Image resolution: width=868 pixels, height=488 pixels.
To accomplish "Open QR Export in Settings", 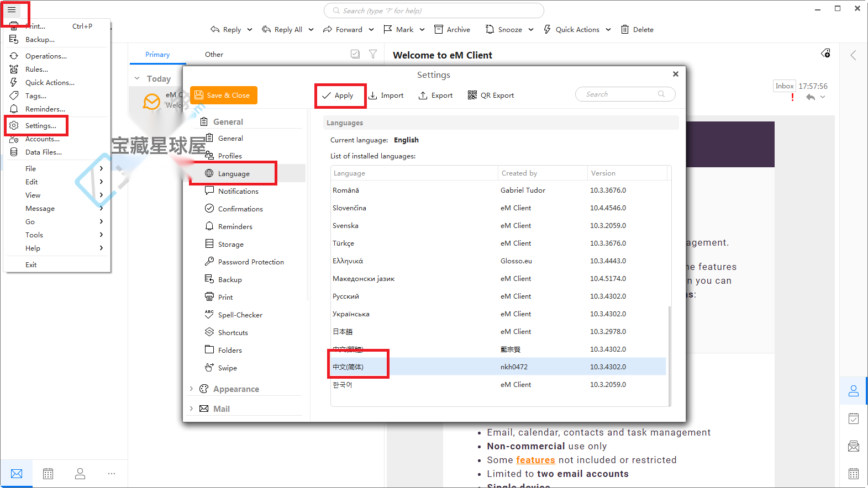I will pos(491,96).
